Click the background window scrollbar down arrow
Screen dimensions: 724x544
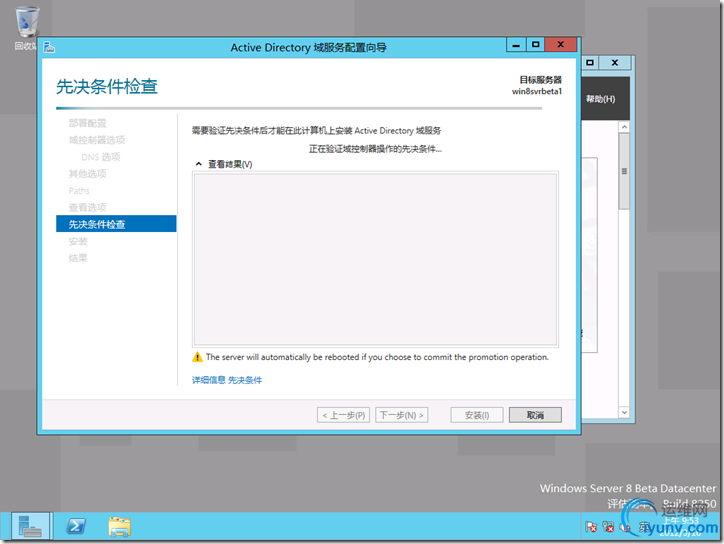[x=624, y=412]
